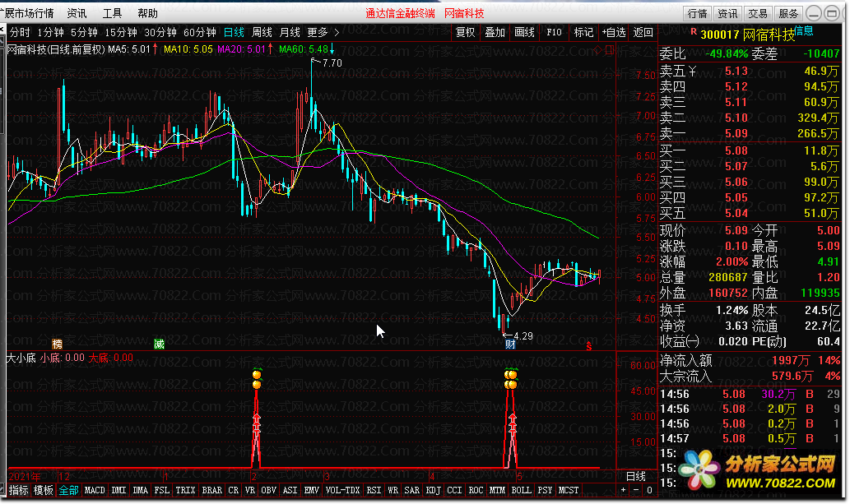Image resolution: width=850 pixels, height=504 pixels.
Task: Click the 行情 button at top right
Action: tap(697, 13)
